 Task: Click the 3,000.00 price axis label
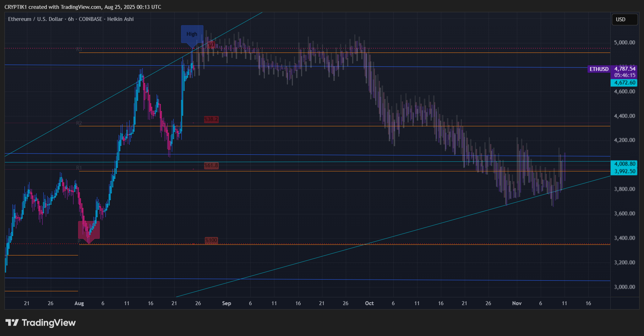point(624,287)
